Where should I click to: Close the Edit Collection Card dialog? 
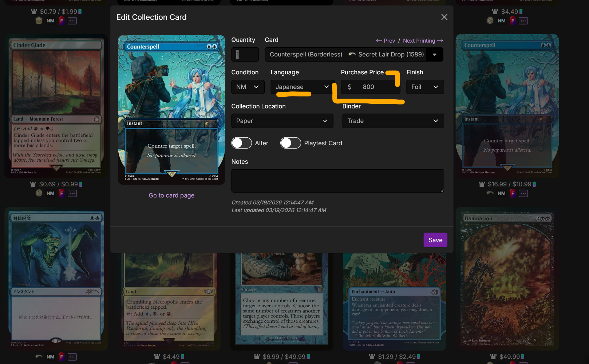point(444,17)
